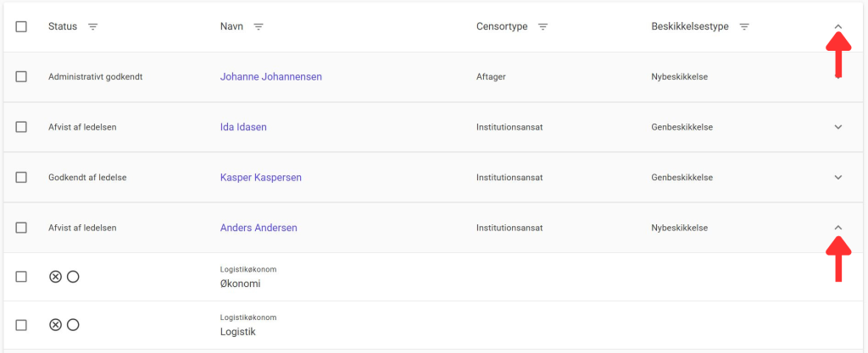Tick the checkbox beside Økonomi subject row
Screen dimensions: 868x353
(21, 277)
